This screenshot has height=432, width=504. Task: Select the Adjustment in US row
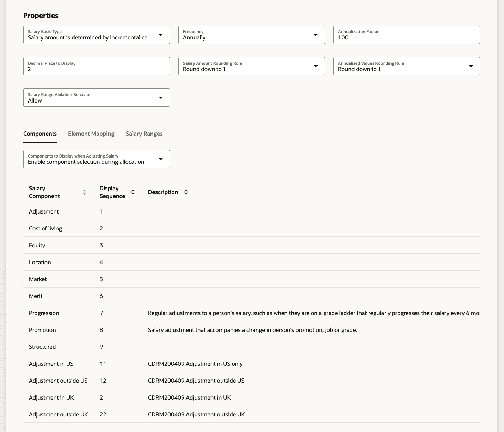point(252,364)
